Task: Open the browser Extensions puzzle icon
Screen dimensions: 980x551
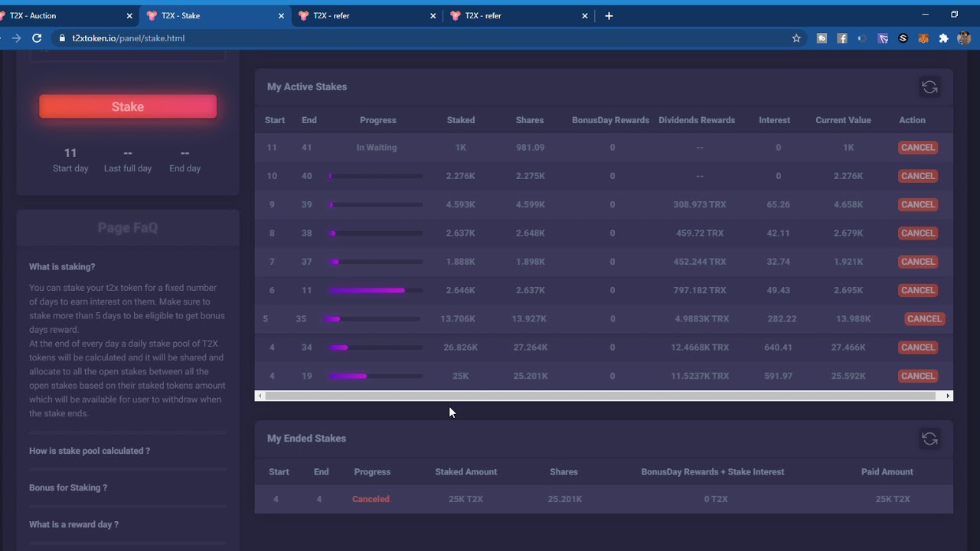Action: pyautogui.click(x=943, y=38)
